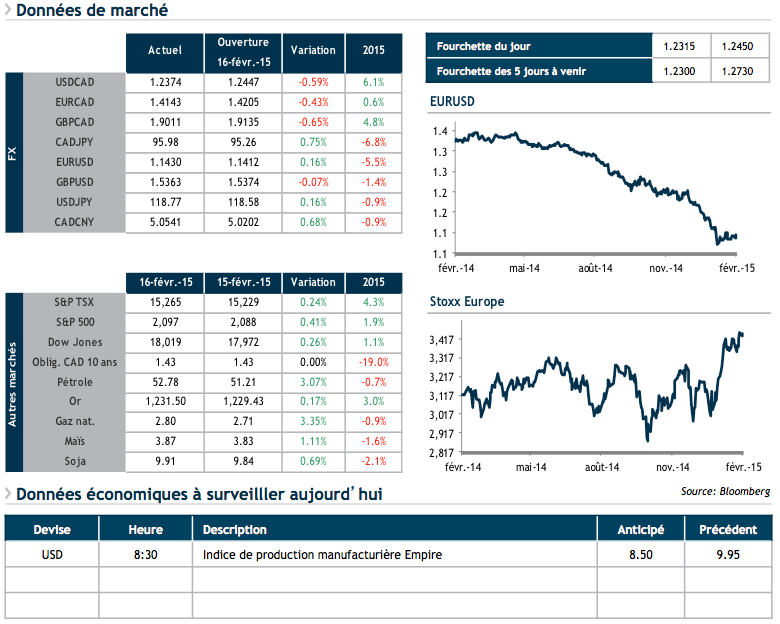Select the Ouverture 16-févr.-15 column header
The image size is (780, 624).
click(243, 51)
